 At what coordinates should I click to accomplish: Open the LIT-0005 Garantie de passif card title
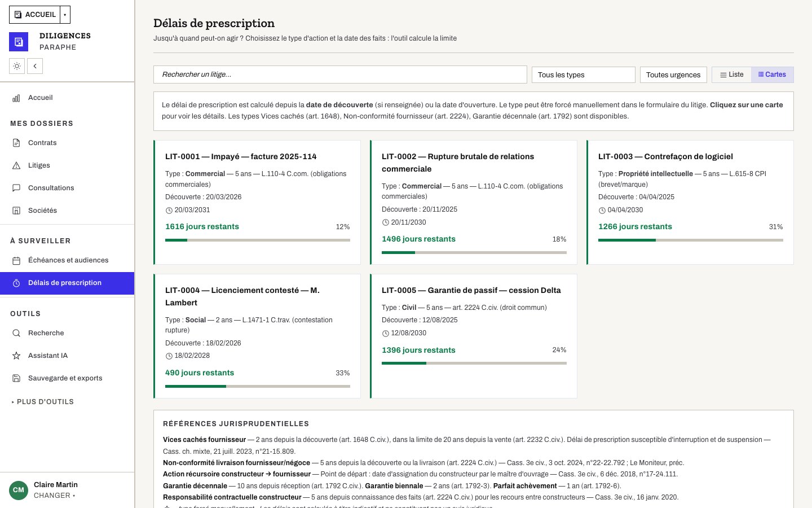[x=471, y=290]
